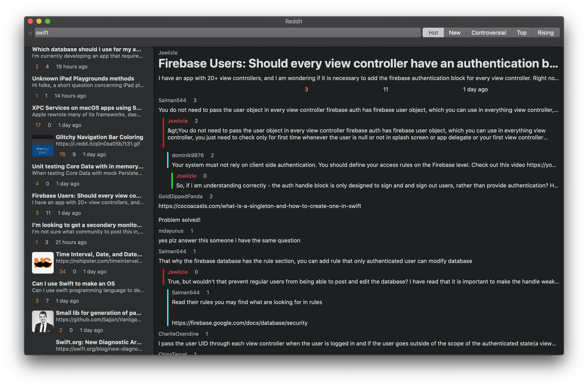
Task: Open Swift.org New Diagnostic post
Action: click(x=99, y=342)
